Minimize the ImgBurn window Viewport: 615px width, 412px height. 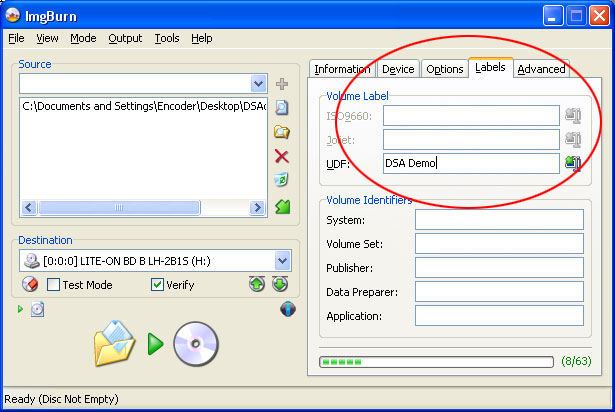pyautogui.click(x=553, y=16)
